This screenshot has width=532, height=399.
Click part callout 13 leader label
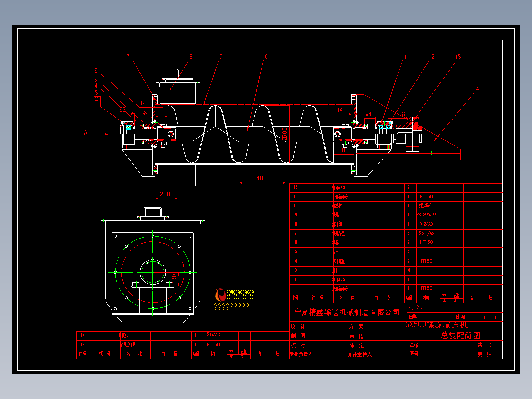point(458,57)
